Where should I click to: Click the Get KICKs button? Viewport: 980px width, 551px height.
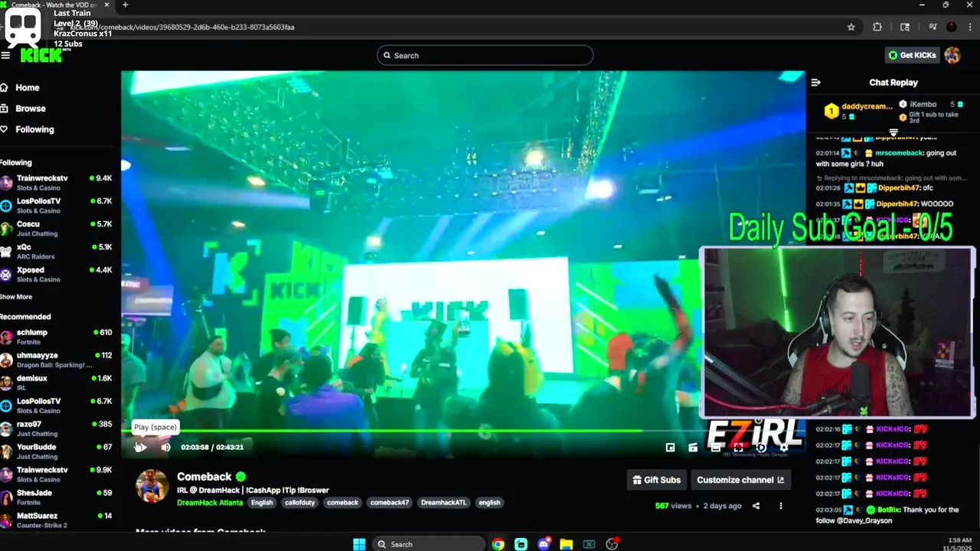(912, 55)
